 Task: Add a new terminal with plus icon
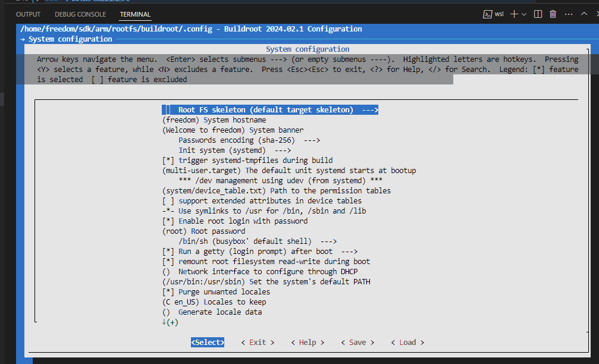point(514,14)
